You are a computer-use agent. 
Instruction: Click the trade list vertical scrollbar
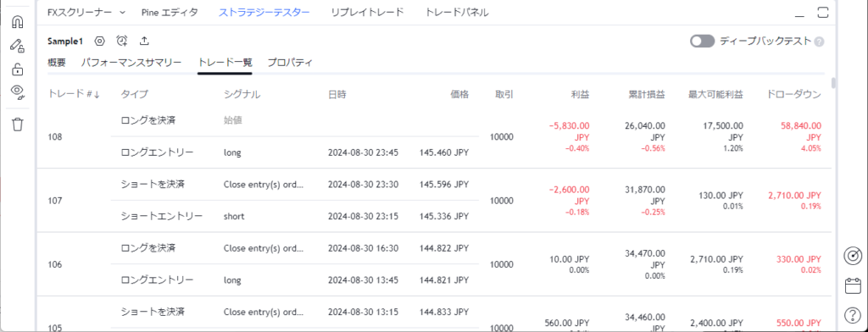coord(834,83)
